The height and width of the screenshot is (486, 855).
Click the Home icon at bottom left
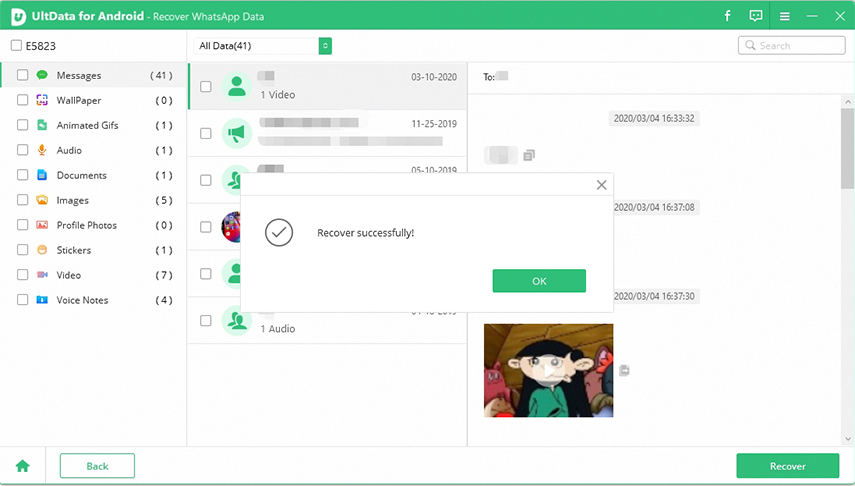pos(22,466)
